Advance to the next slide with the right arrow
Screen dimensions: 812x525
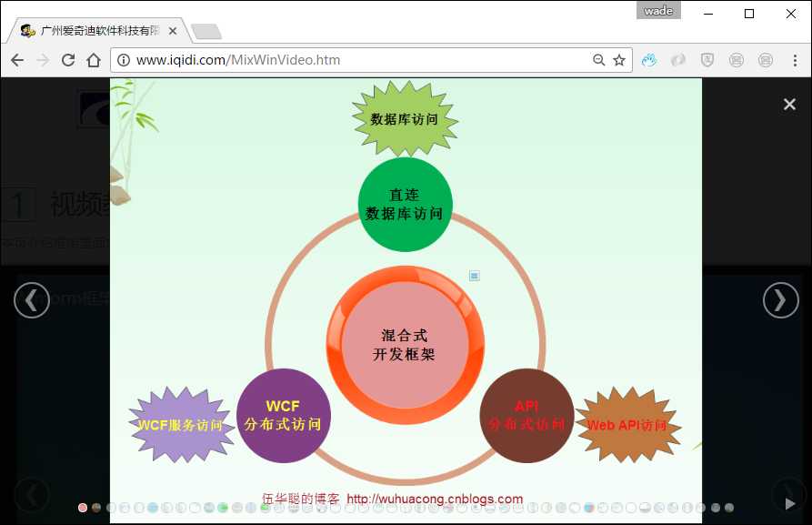(x=780, y=299)
